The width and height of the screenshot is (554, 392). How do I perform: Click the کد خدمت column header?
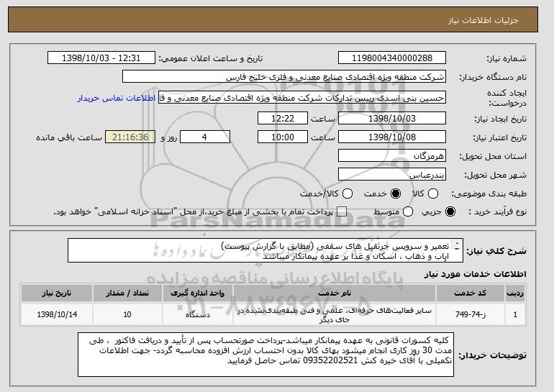pos(471,293)
